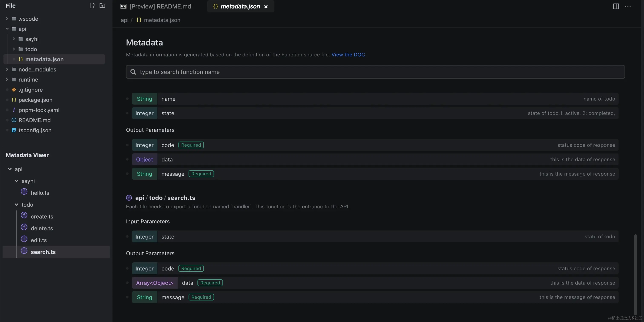Click the search magnifier icon in function search bar

pos(133,72)
